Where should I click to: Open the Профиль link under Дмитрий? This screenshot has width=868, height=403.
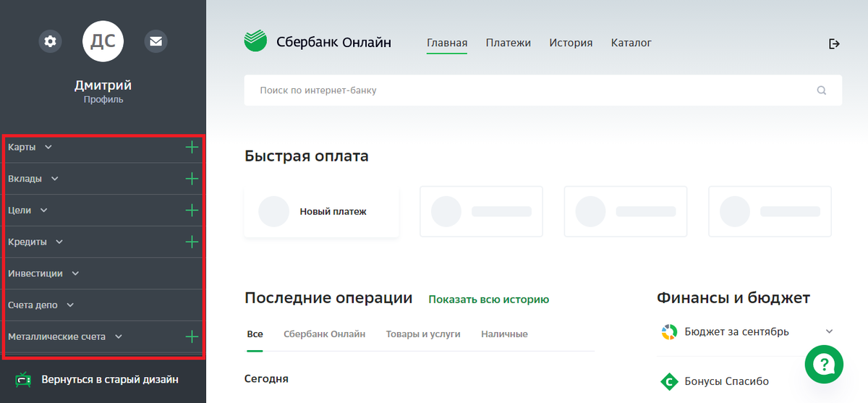click(103, 100)
